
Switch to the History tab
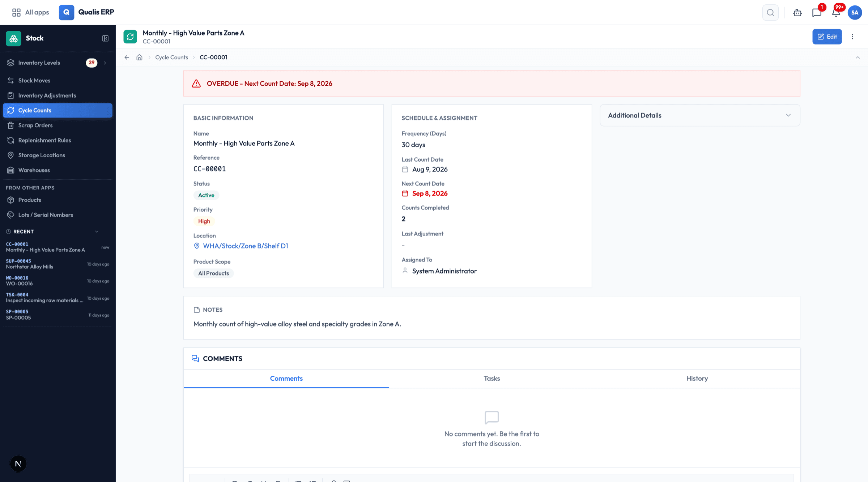coord(697,379)
